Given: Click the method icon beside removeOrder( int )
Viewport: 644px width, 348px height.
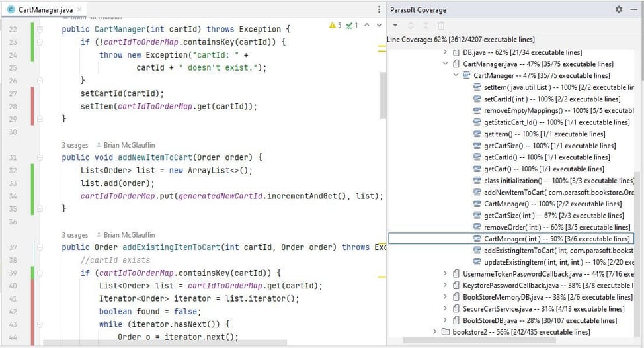Looking at the screenshot, I should pyautogui.click(x=477, y=227).
